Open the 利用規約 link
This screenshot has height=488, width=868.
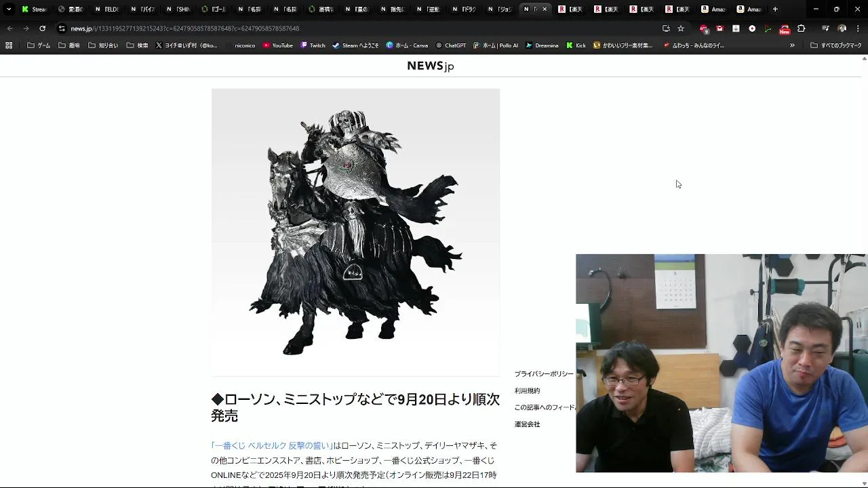click(x=527, y=391)
